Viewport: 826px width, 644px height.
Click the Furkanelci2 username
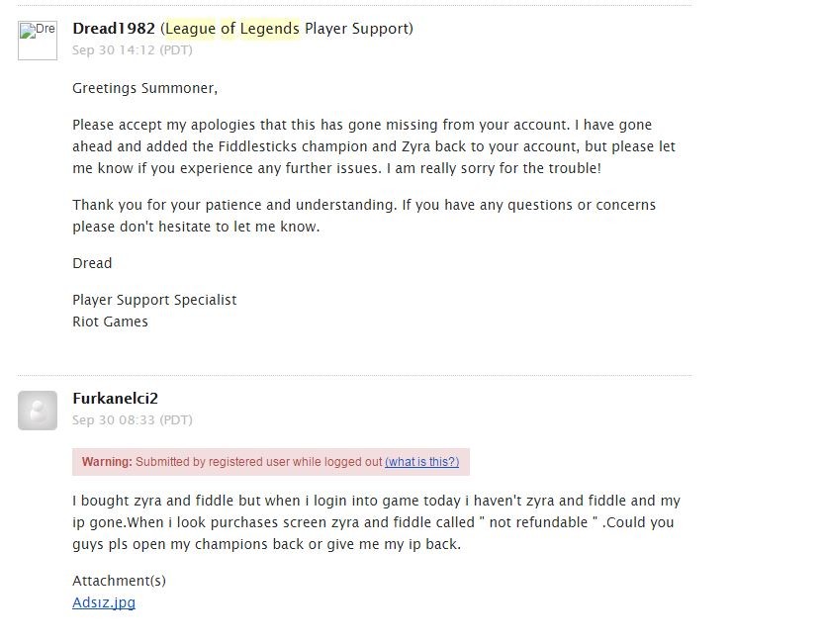[x=116, y=399]
